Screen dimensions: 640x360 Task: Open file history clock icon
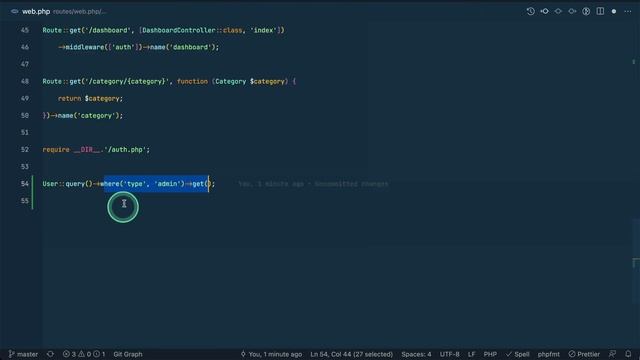[530, 11]
